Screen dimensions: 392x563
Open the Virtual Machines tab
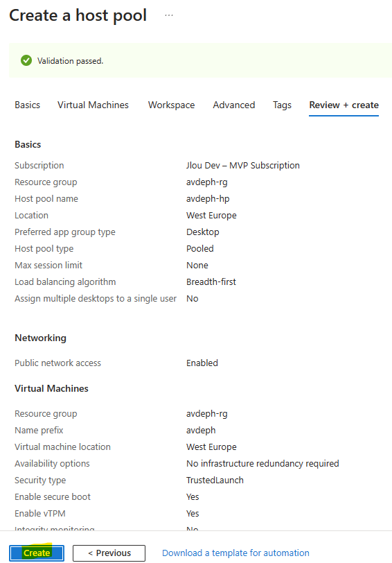(x=93, y=105)
